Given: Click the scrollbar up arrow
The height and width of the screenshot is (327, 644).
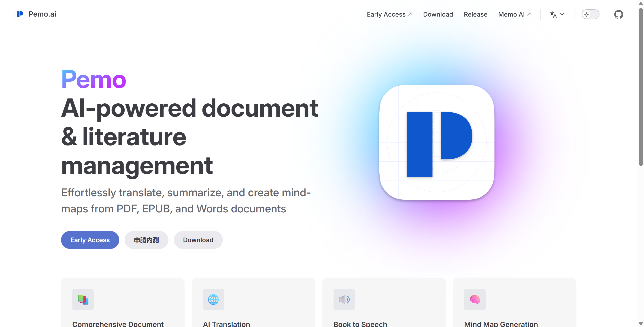Looking at the screenshot, I should (x=640, y=4).
